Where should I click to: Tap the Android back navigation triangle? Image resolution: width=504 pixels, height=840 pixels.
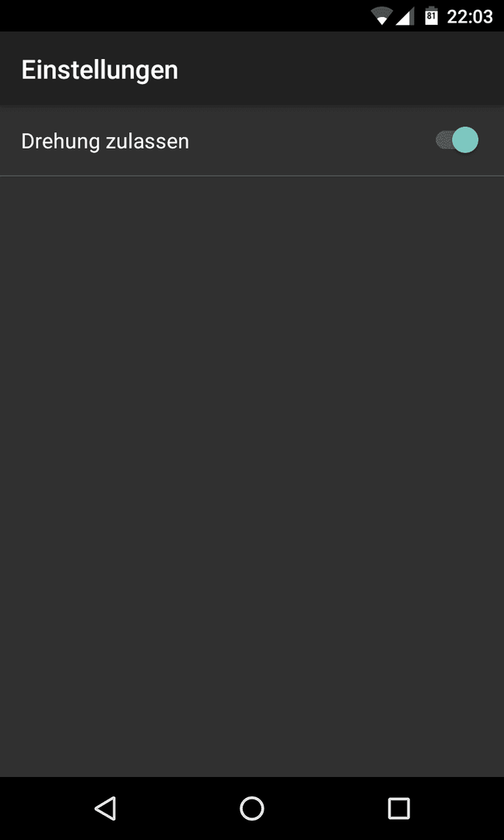(106, 808)
